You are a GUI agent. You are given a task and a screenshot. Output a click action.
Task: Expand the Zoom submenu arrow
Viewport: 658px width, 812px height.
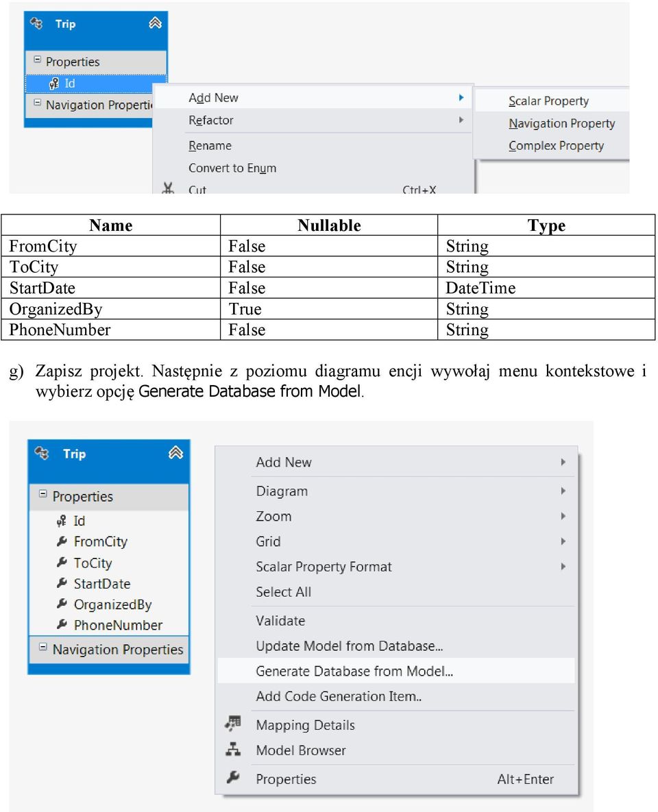tap(563, 516)
